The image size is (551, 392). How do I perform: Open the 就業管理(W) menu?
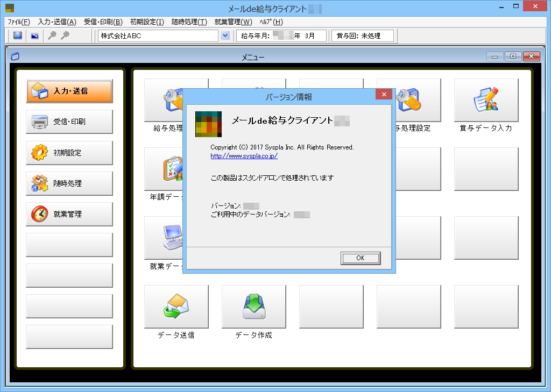tap(234, 22)
